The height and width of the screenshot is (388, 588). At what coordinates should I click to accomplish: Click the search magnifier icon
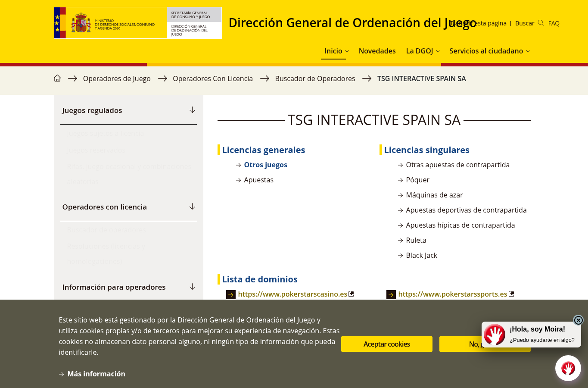[x=541, y=23]
